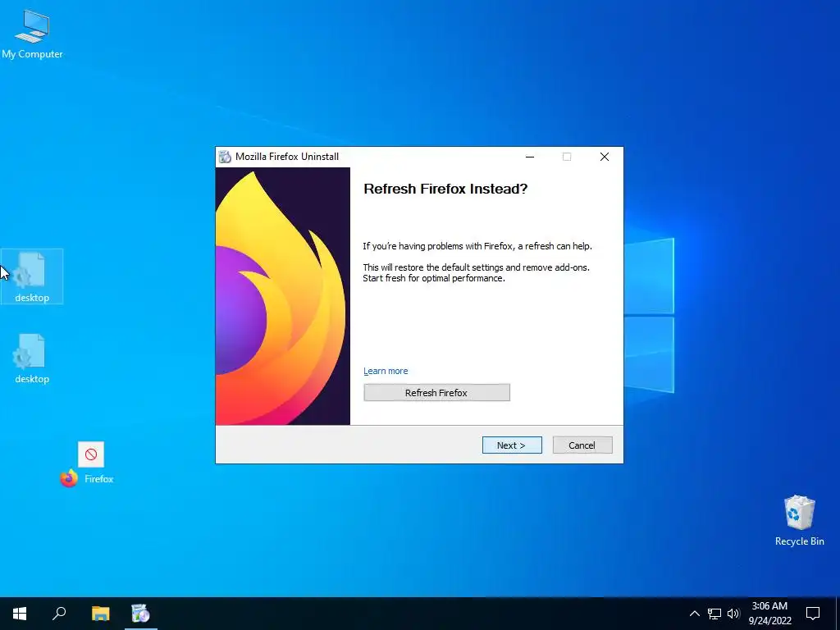The height and width of the screenshot is (630, 840).
Task: Open My Computer desktop icon
Action: pyautogui.click(x=32, y=34)
